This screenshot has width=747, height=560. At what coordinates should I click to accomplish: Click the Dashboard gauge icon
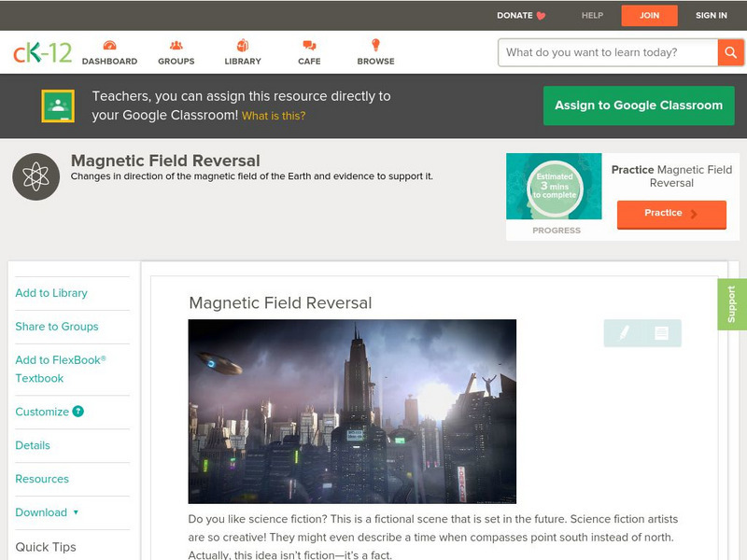point(109,45)
